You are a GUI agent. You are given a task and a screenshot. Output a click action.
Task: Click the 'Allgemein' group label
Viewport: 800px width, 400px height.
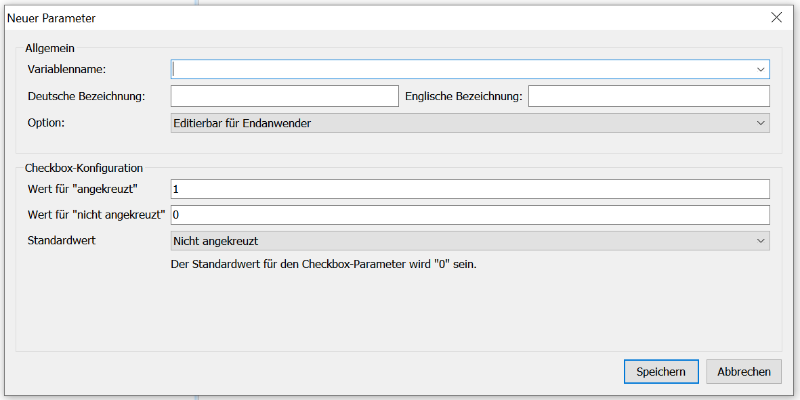49,48
